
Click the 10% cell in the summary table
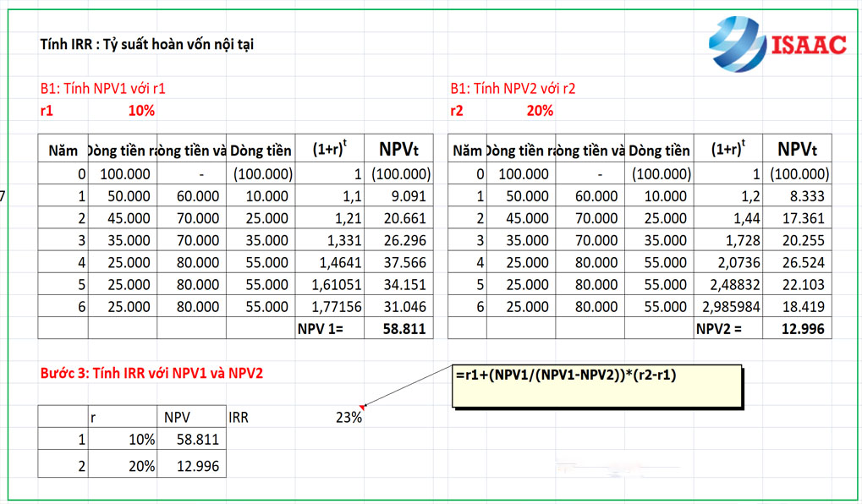pos(123,439)
